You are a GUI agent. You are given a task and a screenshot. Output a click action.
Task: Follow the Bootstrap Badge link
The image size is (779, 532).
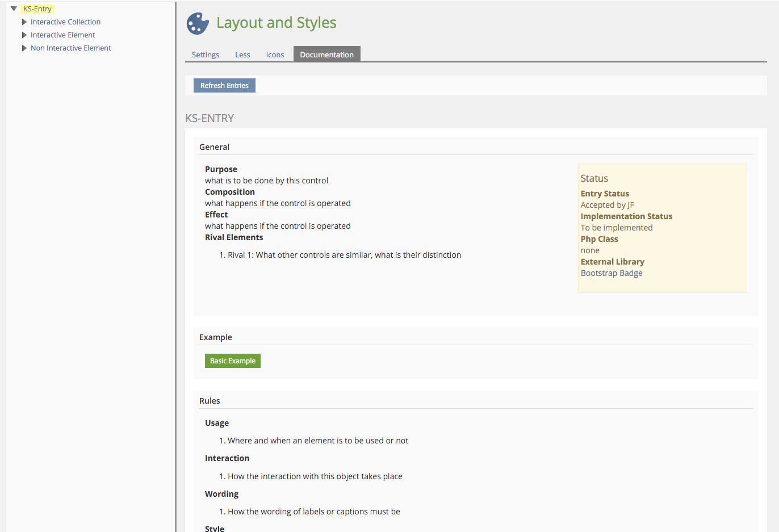point(612,273)
